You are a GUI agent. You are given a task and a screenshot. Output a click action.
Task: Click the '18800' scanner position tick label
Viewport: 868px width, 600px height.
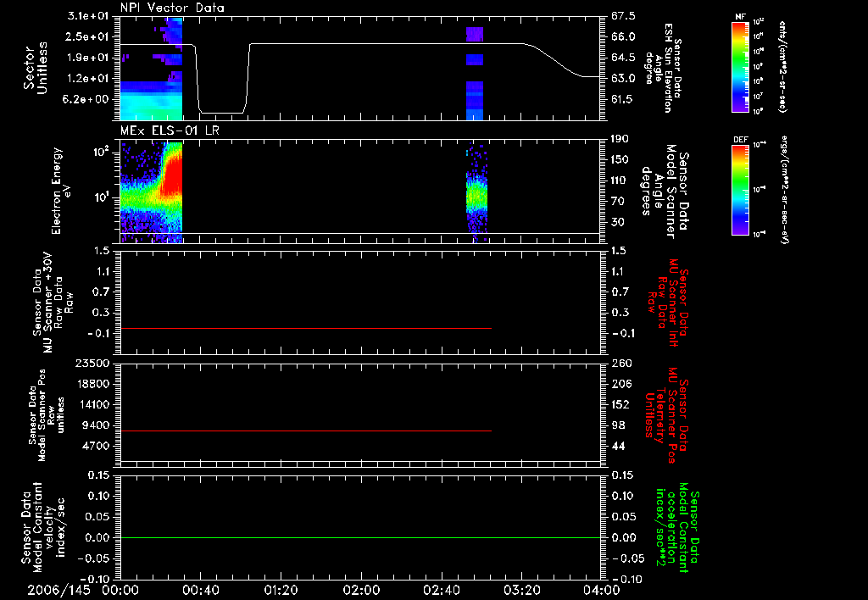coord(92,384)
